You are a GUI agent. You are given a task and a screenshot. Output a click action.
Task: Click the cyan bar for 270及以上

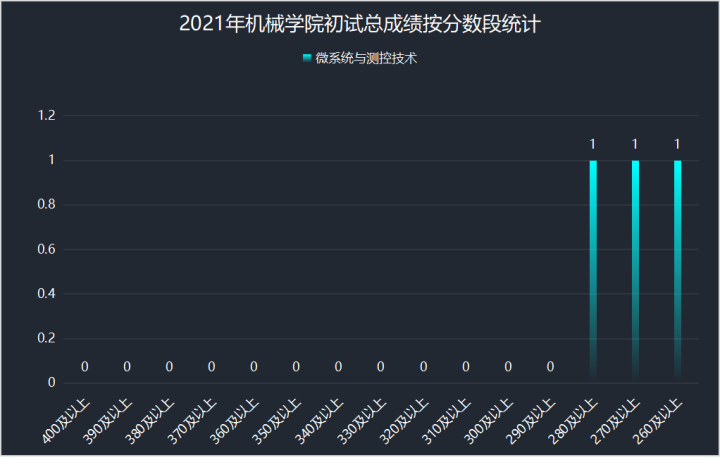click(x=635, y=270)
